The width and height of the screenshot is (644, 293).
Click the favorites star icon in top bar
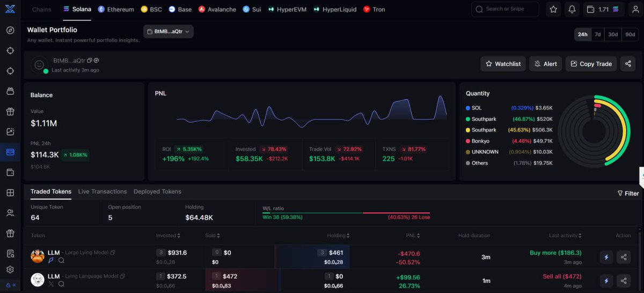[553, 9]
